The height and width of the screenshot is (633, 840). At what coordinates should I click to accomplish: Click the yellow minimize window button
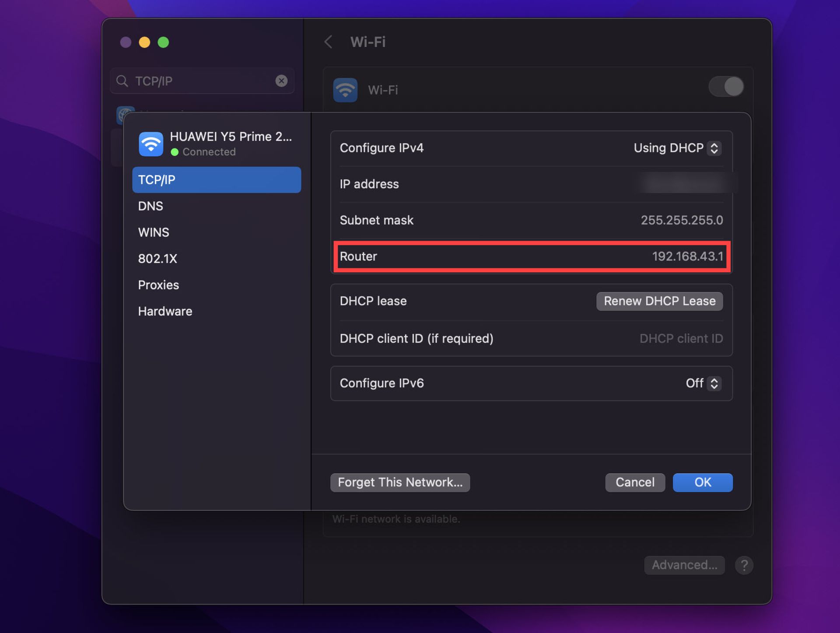tap(144, 42)
